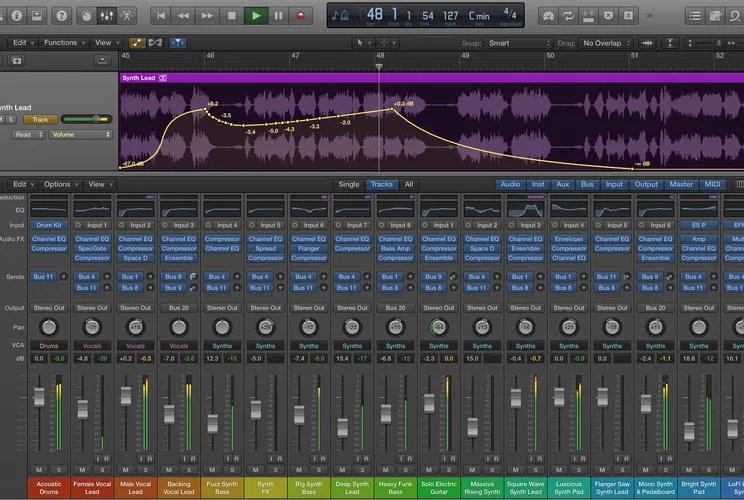The image size is (744, 500).
Task: Mute the Acoustic Drums channel
Action: (x=39, y=470)
